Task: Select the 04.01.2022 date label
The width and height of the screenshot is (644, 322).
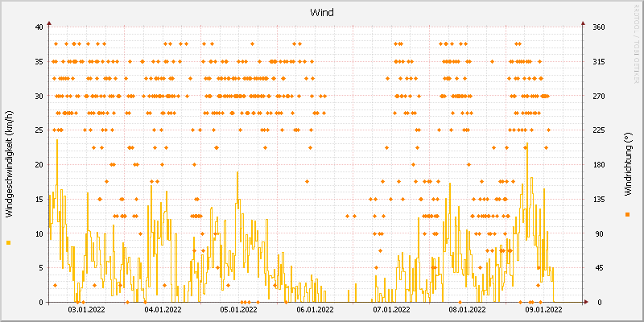Action: click(x=163, y=309)
